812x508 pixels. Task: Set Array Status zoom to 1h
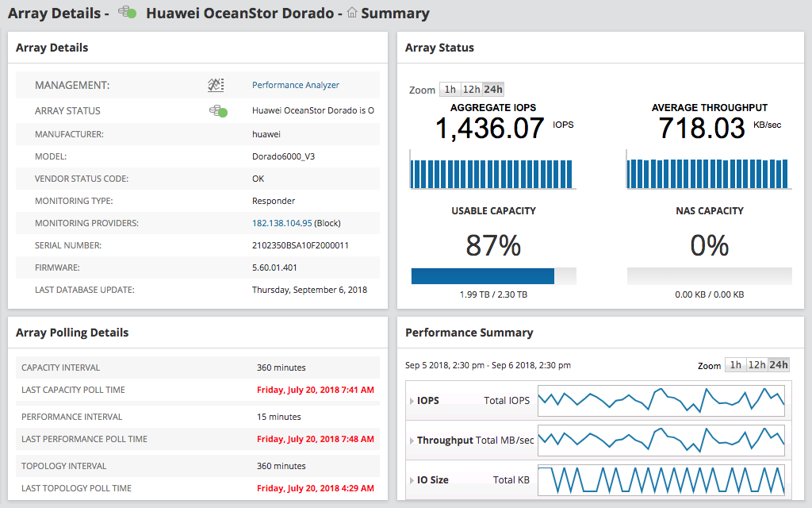click(450, 90)
